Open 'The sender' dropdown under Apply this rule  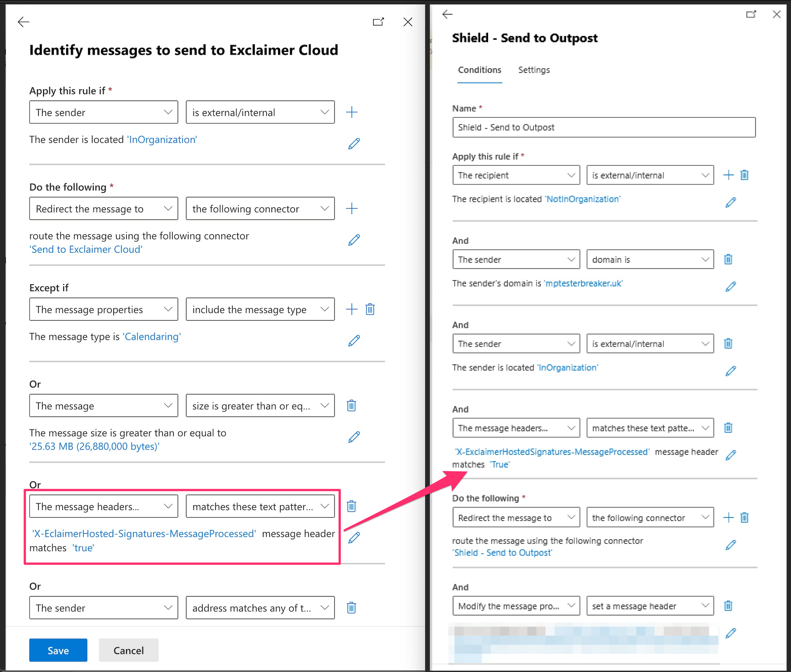tap(103, 112)
